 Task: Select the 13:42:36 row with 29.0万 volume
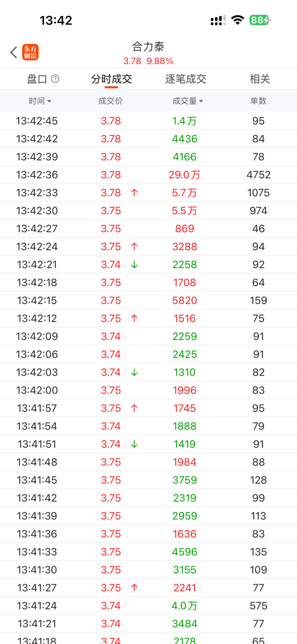[148, 175]
